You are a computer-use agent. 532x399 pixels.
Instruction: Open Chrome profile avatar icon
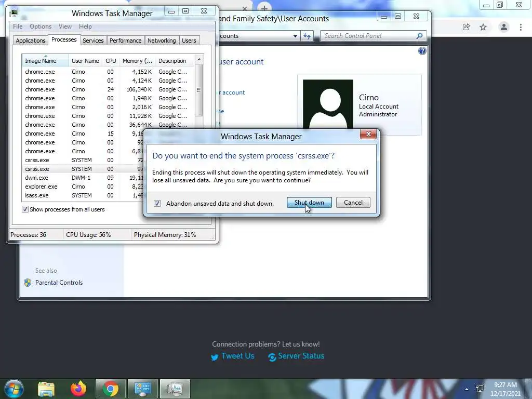pos(504,27)
